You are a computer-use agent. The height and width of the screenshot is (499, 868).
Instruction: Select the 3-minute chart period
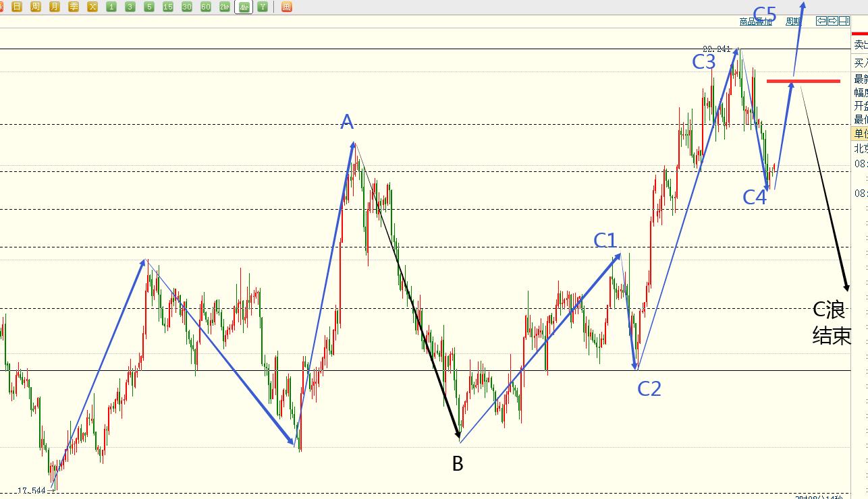(x=130, y=7)
